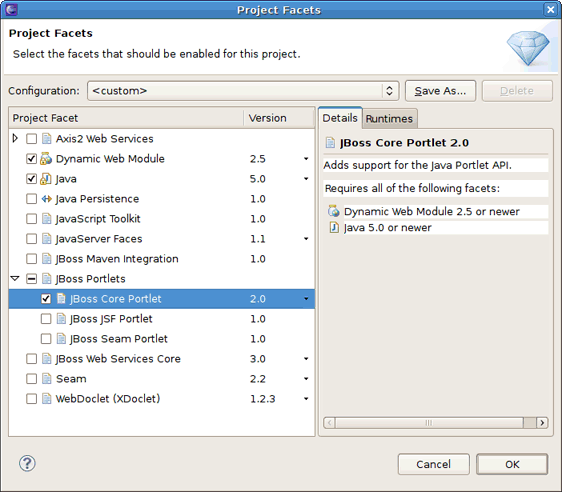Confirm with the OK button

coord(512,464)
